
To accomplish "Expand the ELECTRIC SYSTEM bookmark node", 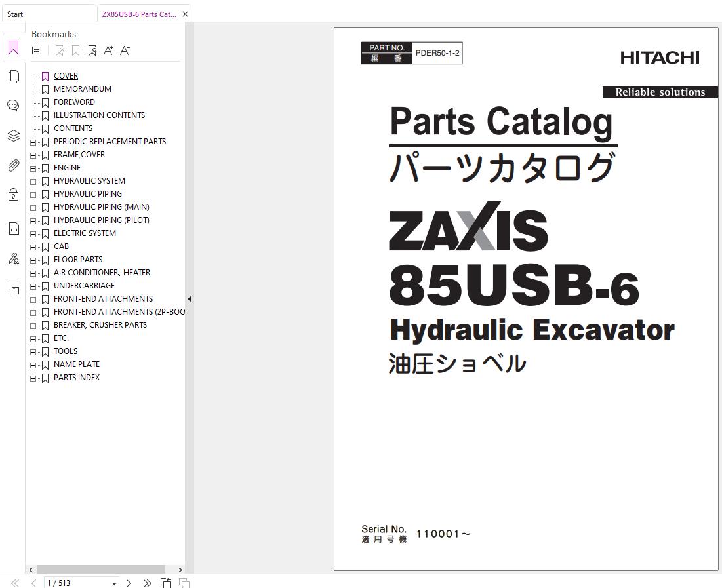I will pyautogui.click(x=33, y=234).
